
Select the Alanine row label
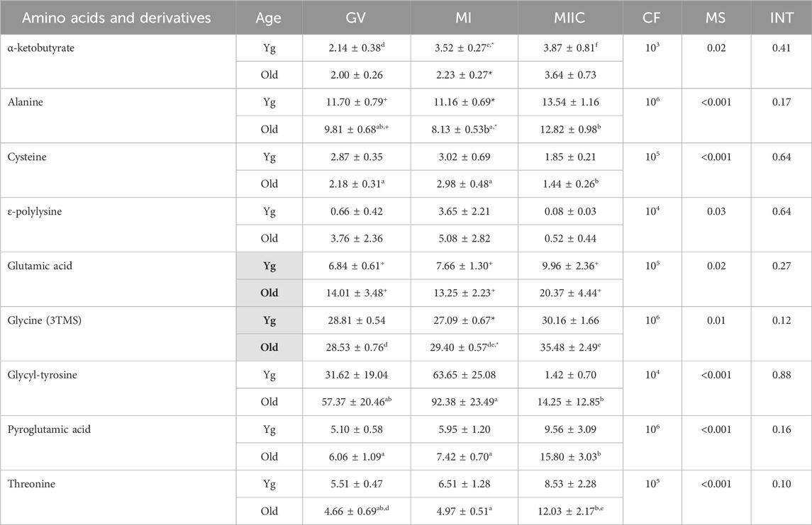[26, 102]
